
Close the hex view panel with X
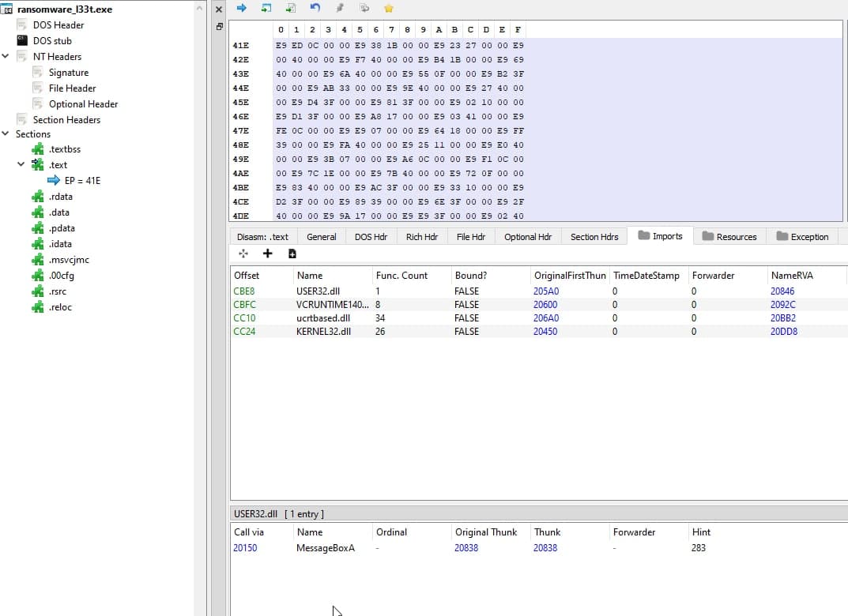[x=219, y=9]
